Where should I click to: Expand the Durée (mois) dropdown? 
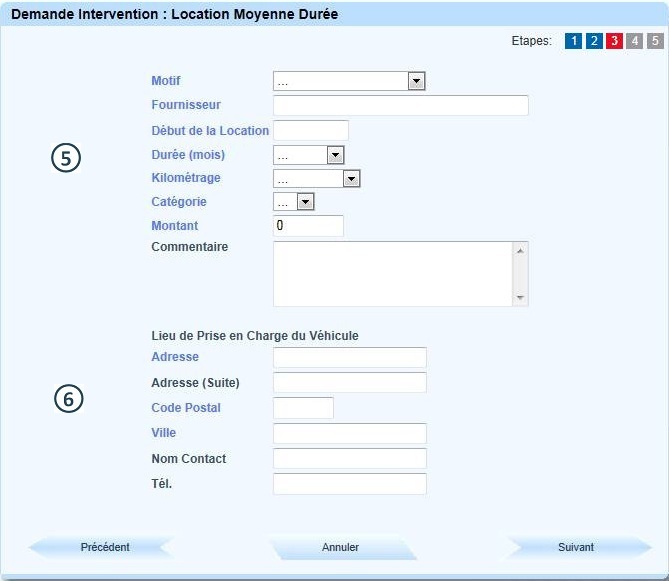point(308,155)
